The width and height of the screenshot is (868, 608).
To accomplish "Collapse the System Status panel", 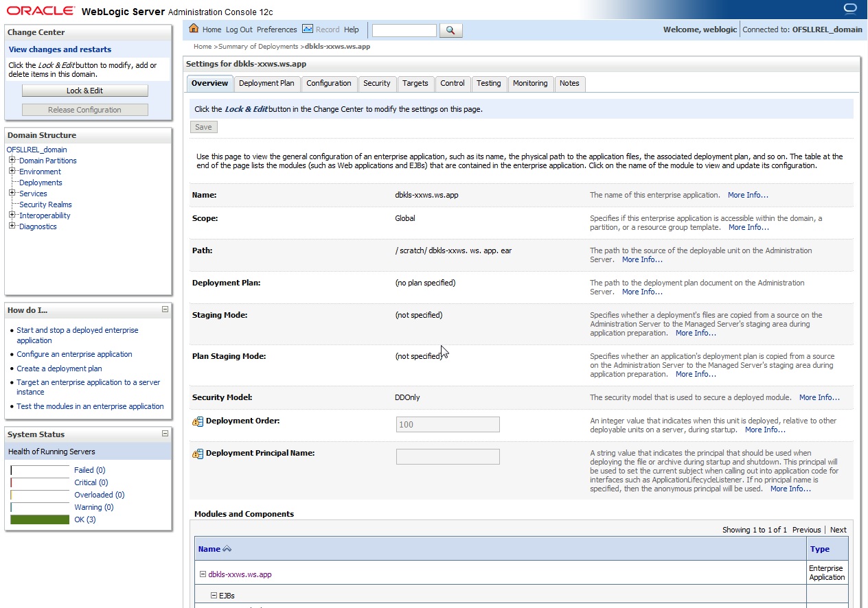I will click(x=165, y=434).
